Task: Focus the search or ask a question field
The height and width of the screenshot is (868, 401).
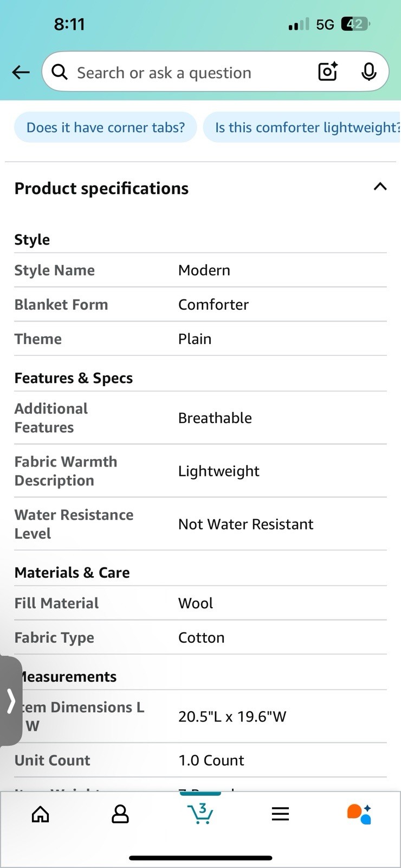Action: coord(184,73)
